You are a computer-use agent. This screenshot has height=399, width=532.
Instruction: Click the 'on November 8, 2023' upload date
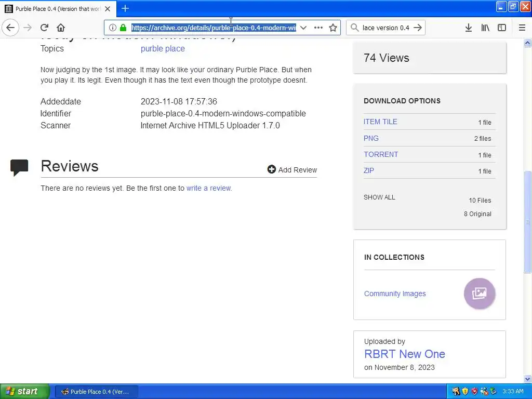click(x=400, y=367)
